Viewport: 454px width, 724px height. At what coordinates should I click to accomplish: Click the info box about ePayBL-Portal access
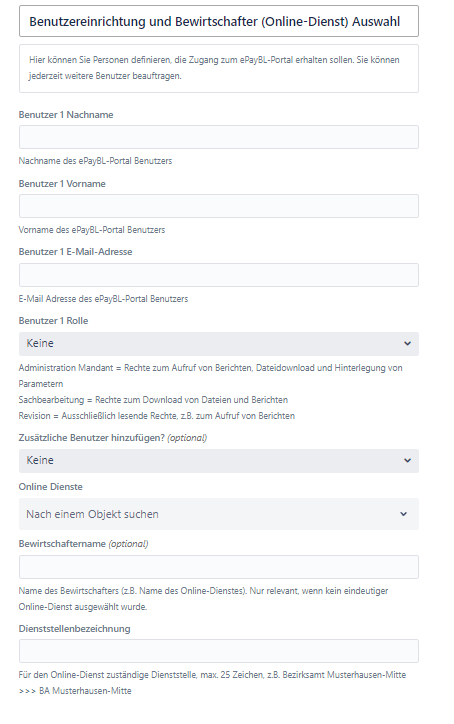point(218,68)
